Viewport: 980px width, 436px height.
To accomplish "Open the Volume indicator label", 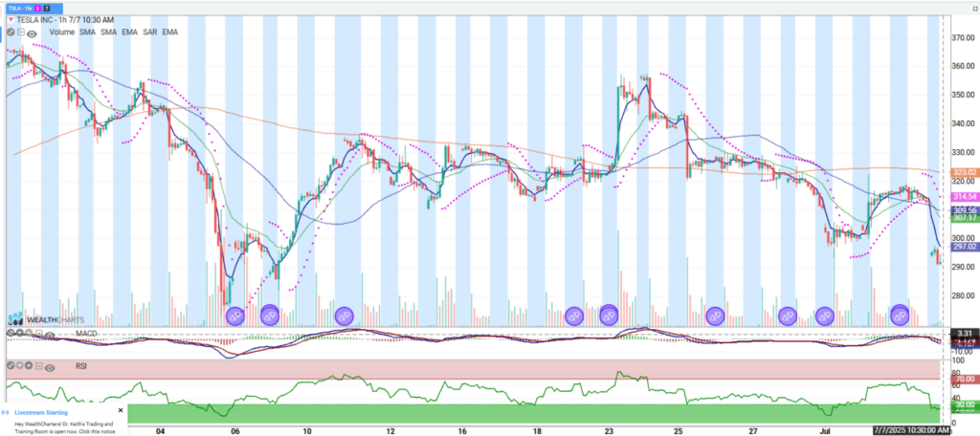I will coord(62,32).
